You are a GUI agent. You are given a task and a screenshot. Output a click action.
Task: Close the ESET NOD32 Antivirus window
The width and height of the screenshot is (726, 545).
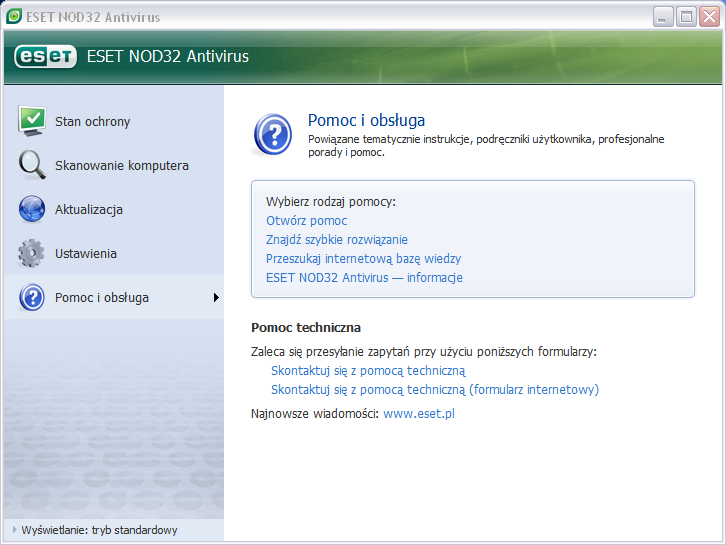tap(709, 17)
